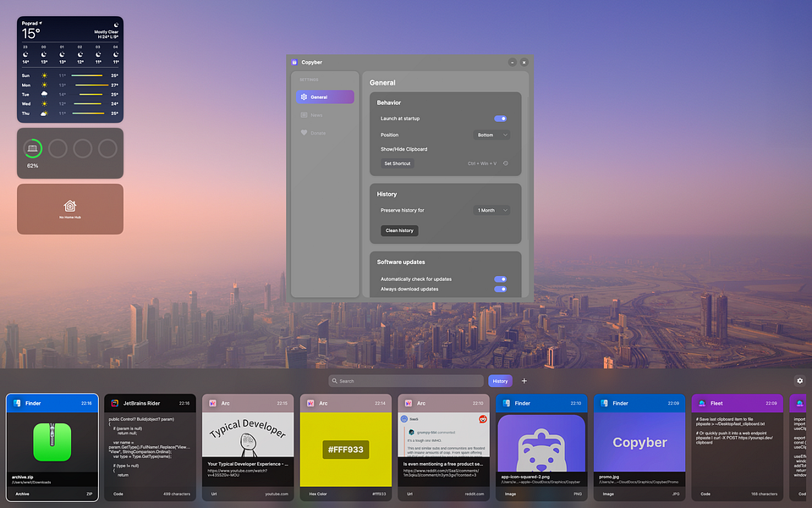Open Donate settings page

325,133
